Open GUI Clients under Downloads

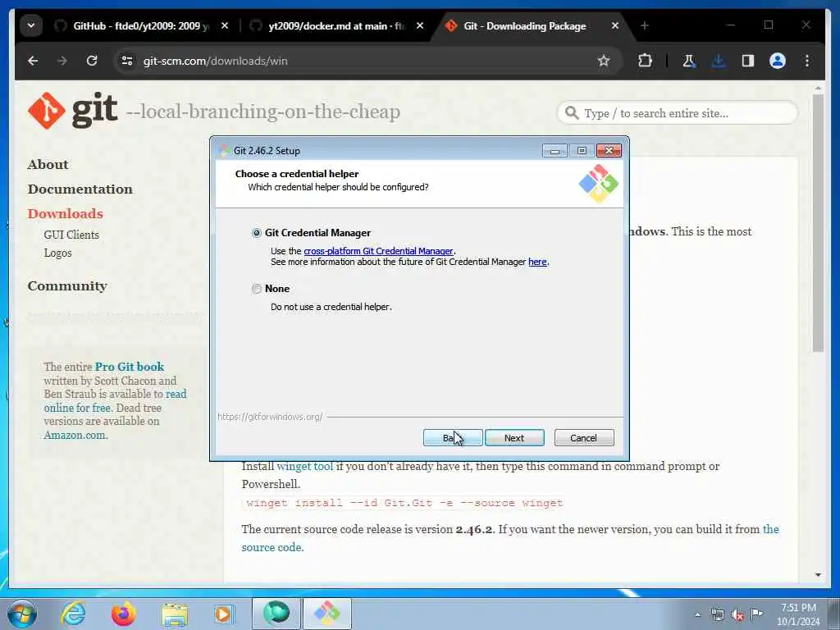(71, 235)
